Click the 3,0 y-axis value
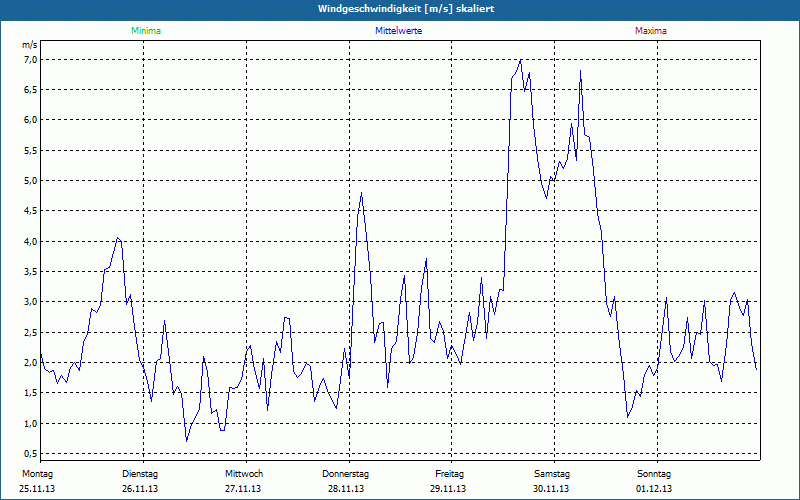The height and width of the screenshot is (500, 800). (31, 302)
